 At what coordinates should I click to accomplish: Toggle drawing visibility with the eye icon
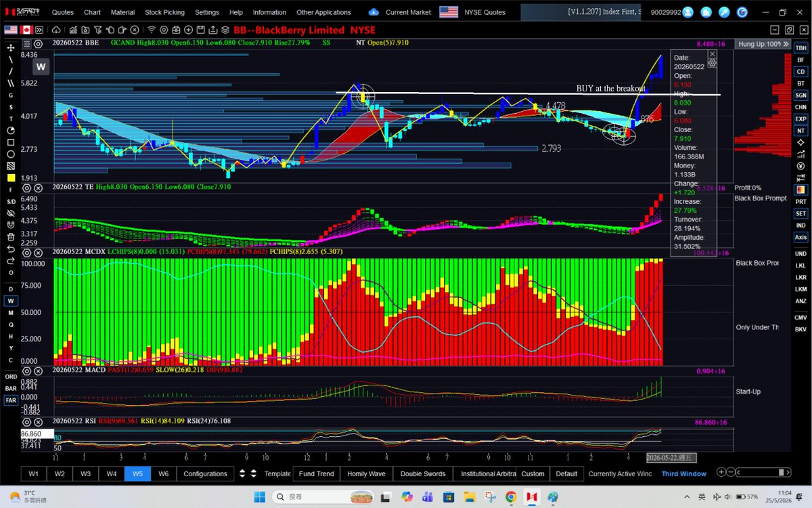[x=11, y=213]
